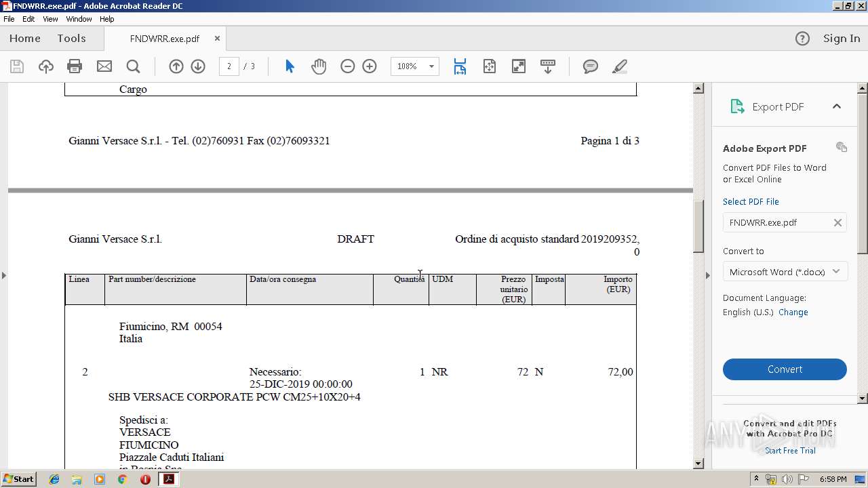
Task: Click the page number input field
Action: pyautogui.click(x=229, y=66)
